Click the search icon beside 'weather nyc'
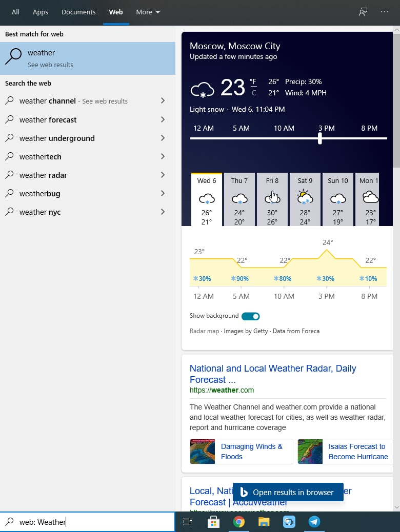Image resolution: width=400 pixels, height=532 pixels. (x=10, y=212)
